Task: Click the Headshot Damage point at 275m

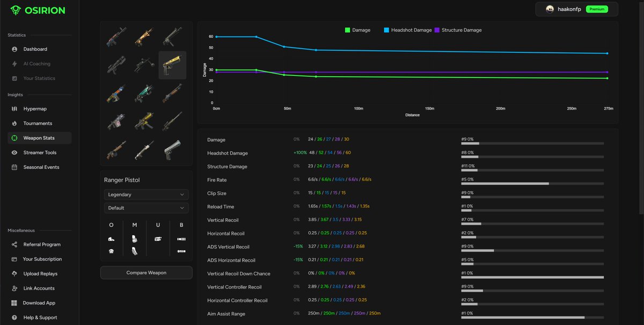Action: [x=607, y=53]
